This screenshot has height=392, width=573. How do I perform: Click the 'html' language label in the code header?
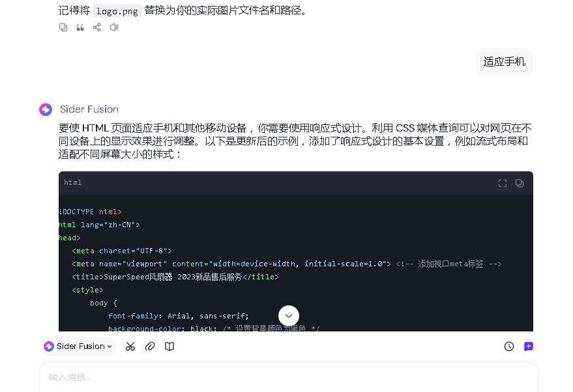[73, 182]
